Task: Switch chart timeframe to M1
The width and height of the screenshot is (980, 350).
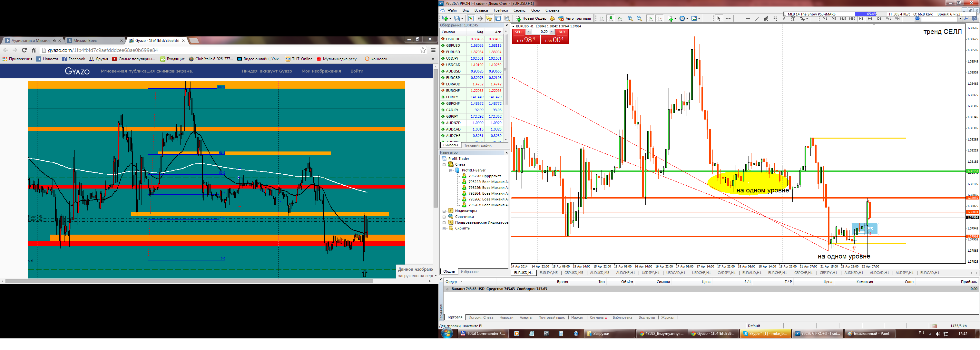Action: click(825, 19)
